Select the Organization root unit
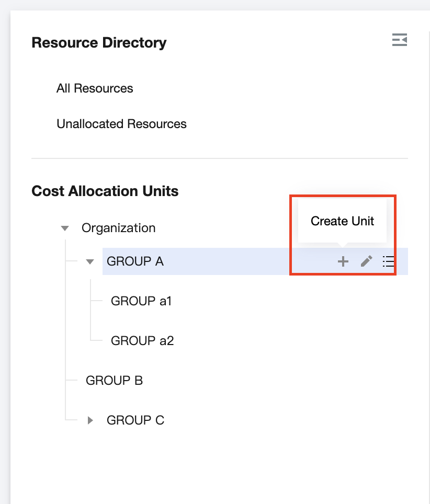Image resolution: width=430 pixels, height=504 pixels. (118, 228)
